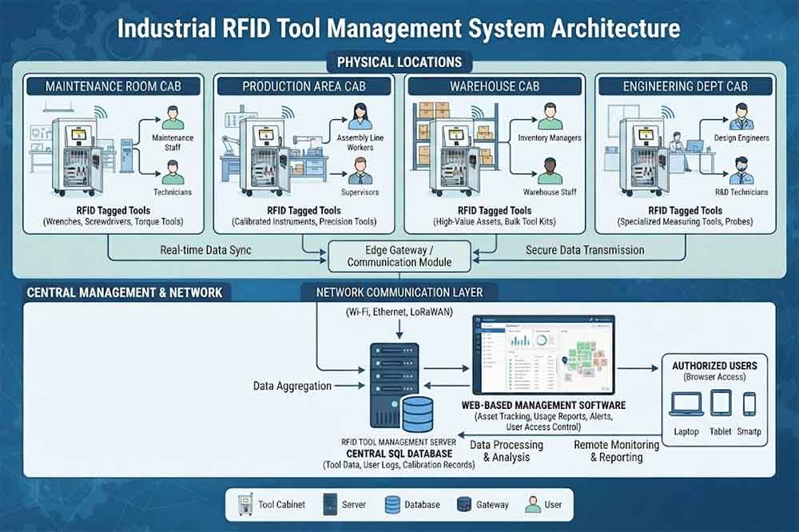This screenshot has width=799, height=532.
Task: Select the CENTRAL MANAGEMENT & NETWORK header
Action: pyautogui.click(x=125, y=292)
